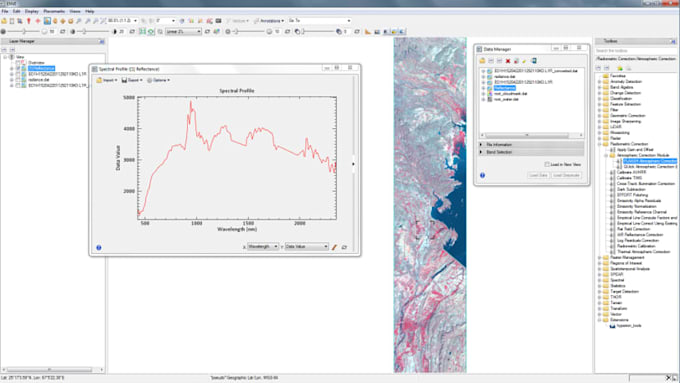Click the contrast slider handle
This screenshot has width=680, height=383.
pos(85,32)
